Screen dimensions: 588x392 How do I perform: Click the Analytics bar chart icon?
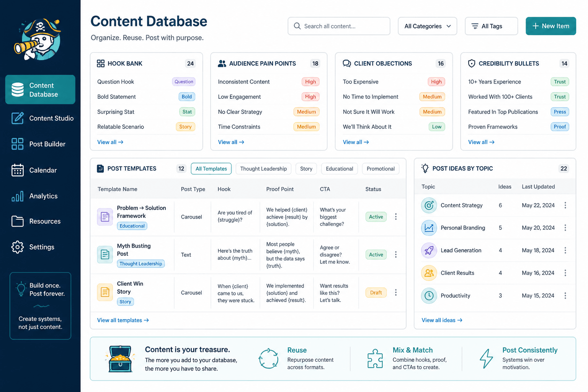pos(18,196)
